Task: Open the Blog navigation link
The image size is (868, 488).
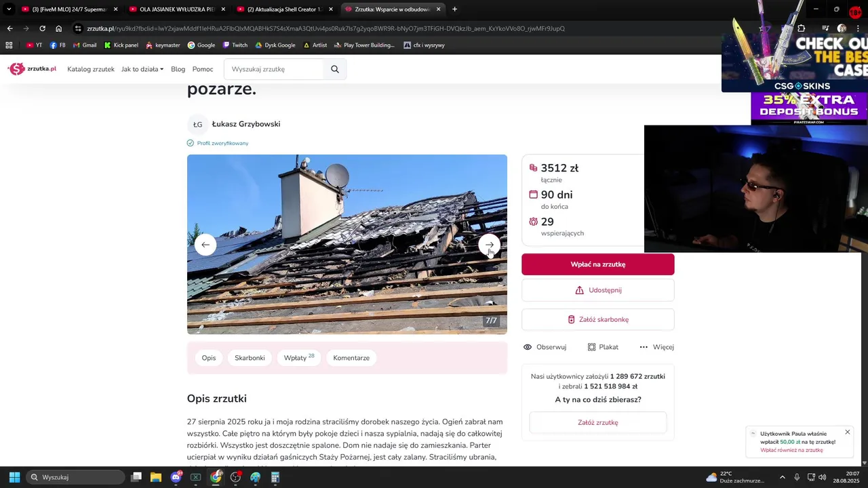Action: (178, 69)
